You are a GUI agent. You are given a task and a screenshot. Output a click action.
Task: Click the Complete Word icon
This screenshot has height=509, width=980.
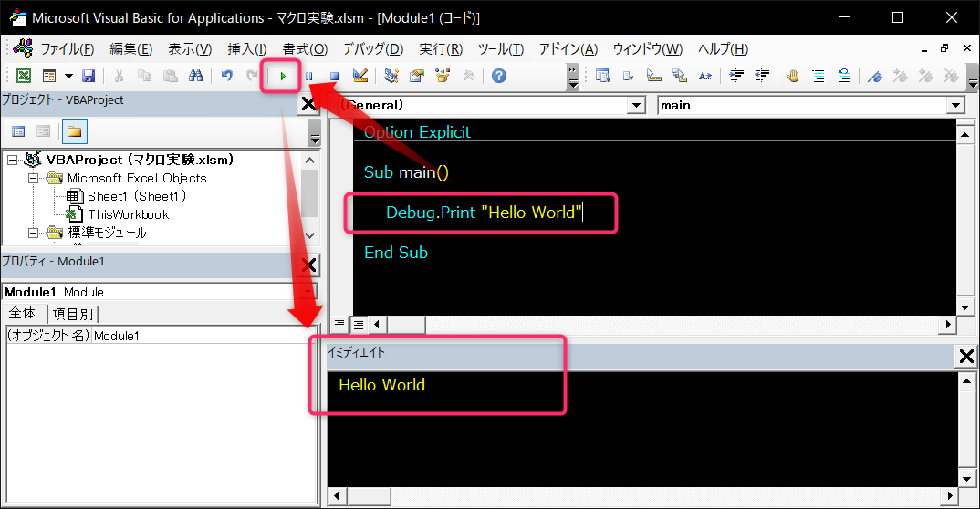point(705,77)
